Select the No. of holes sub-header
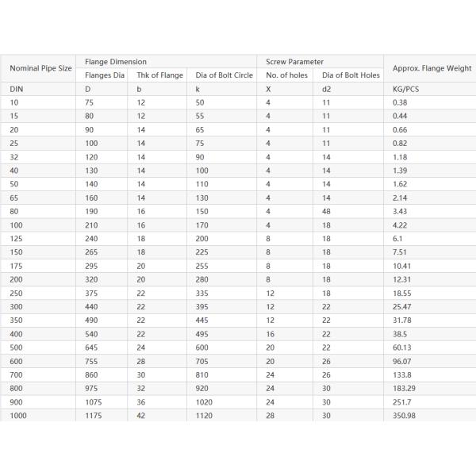The image size is (476, 476). click(286, 75)
